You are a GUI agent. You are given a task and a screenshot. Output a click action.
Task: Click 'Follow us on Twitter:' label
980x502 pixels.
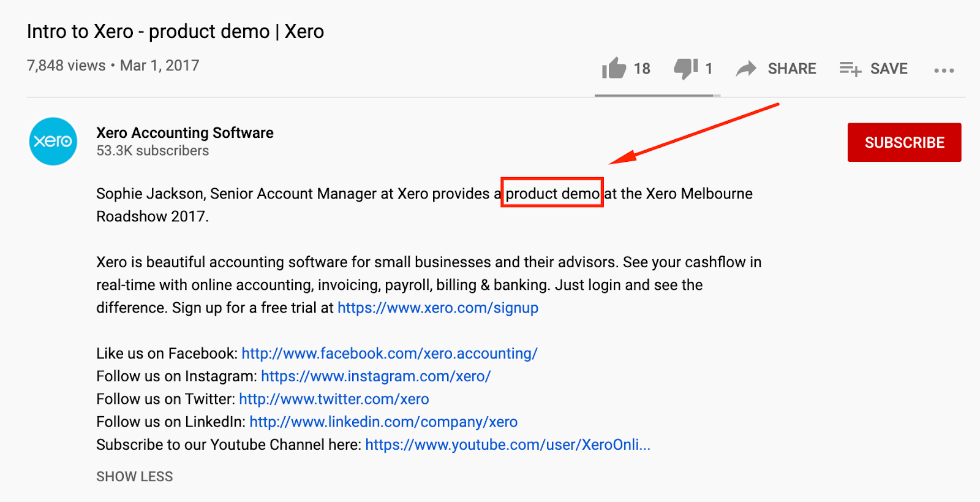coord(165,399)
